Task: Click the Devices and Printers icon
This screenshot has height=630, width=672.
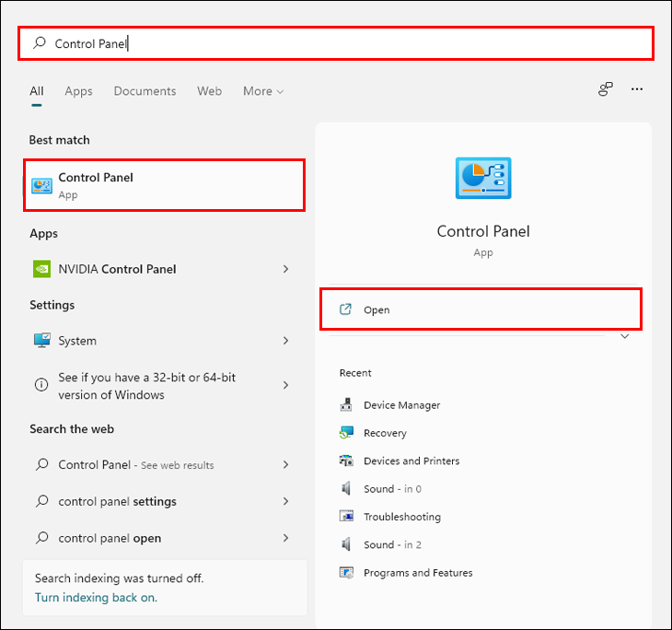Action: click(x=346, y=461)
